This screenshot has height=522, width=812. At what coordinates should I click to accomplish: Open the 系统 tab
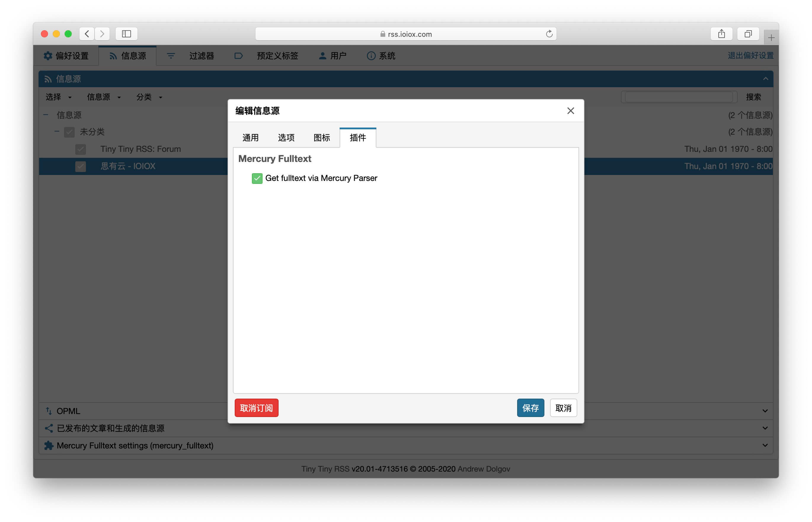tap(381, 56)
